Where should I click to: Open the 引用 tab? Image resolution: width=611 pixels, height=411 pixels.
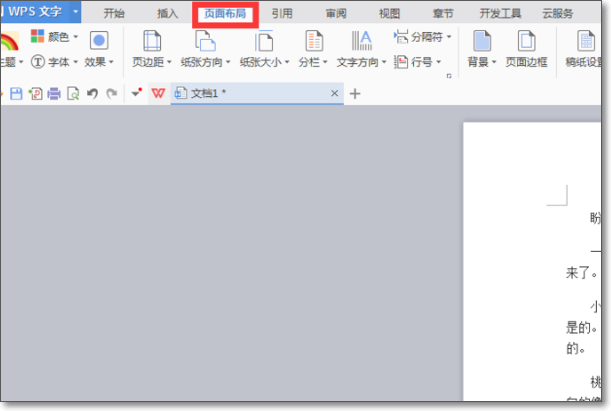point(282,14)
